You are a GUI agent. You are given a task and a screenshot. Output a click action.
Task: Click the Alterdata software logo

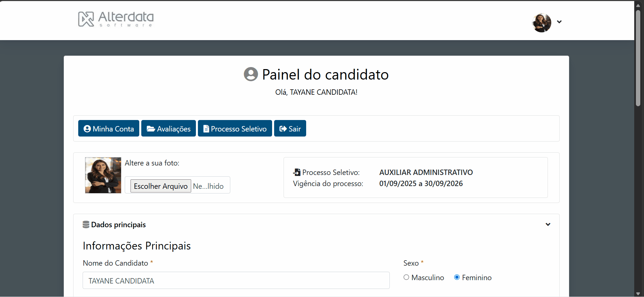[x=116, y=19]
